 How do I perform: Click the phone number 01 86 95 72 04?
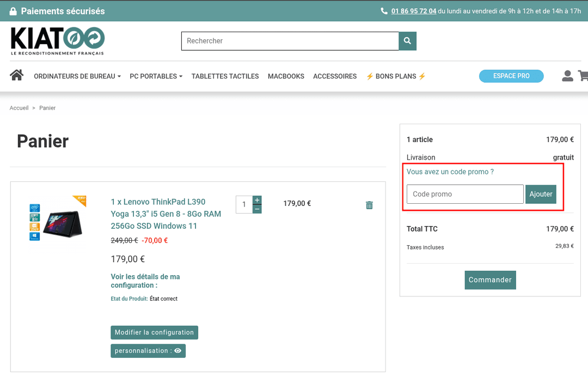coord(414,11)
